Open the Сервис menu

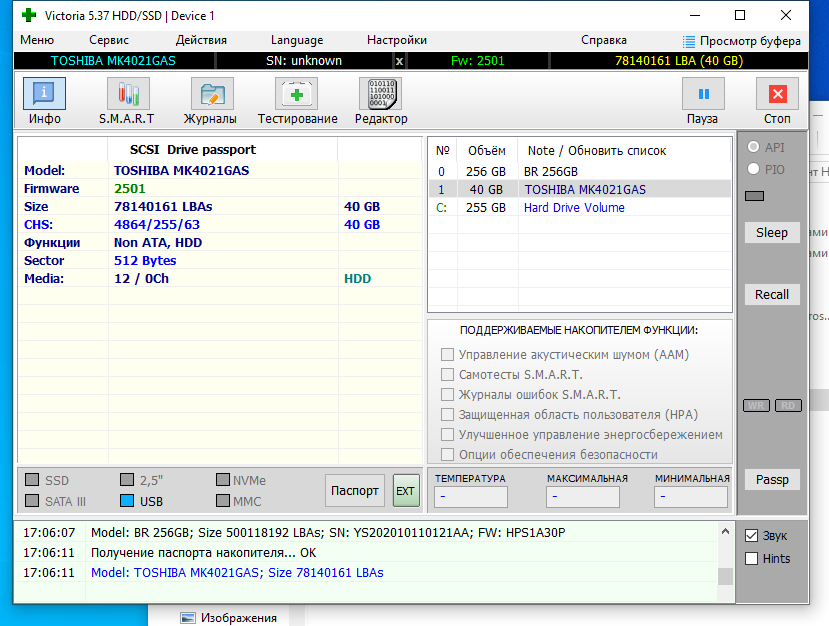tap(109, 40)
